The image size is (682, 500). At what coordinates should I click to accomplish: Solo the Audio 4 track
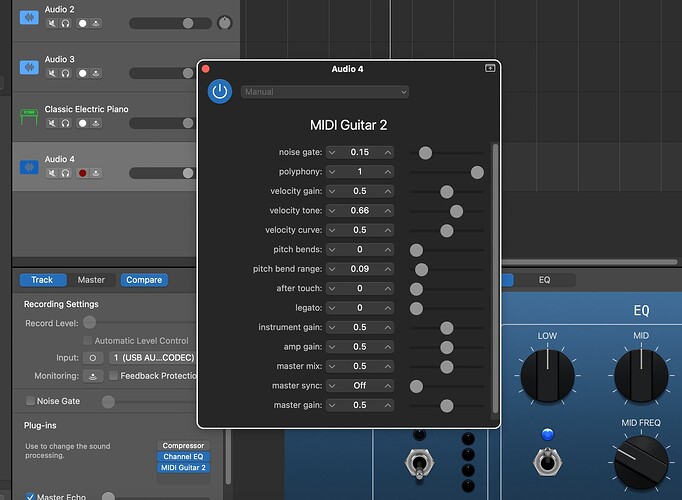point(65,173)
